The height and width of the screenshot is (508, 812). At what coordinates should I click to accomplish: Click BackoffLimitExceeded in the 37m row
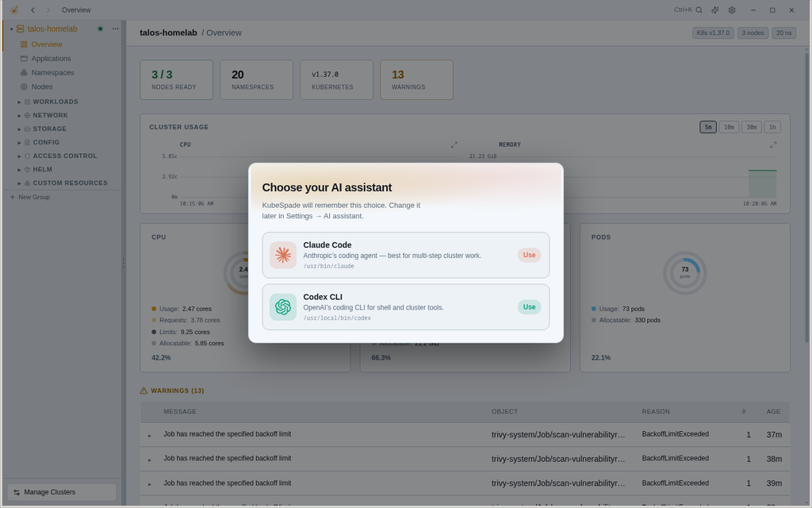click(x=676, y=434)
